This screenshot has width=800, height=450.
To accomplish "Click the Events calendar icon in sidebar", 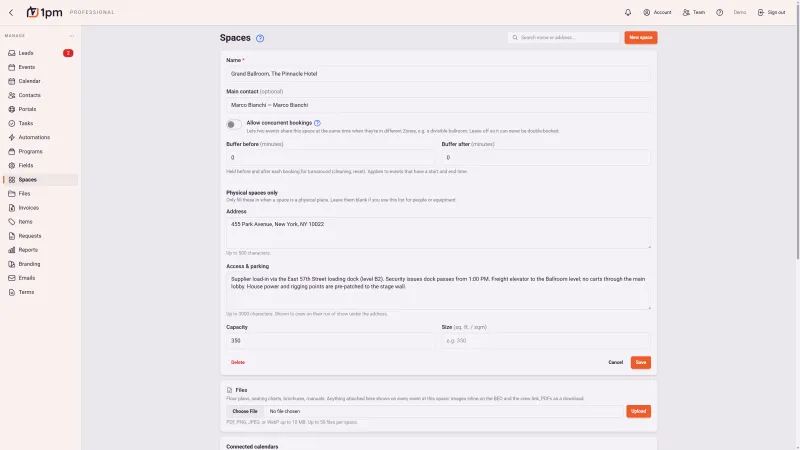I will click(12, 67).
